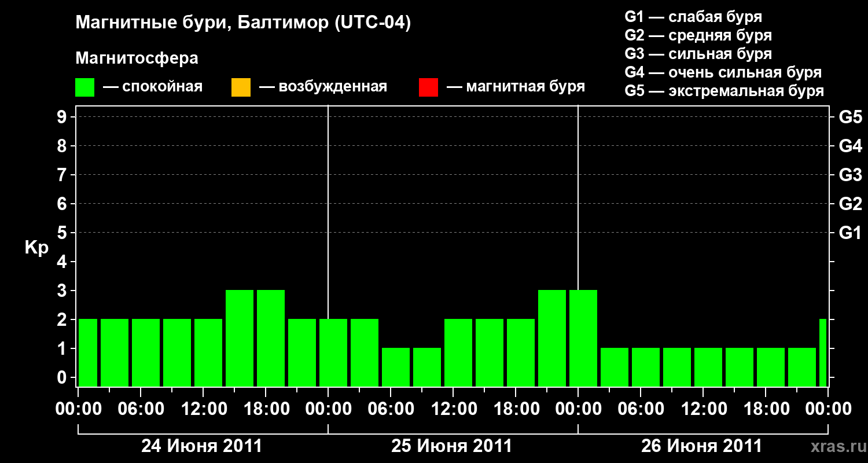
Task: Click the 'G4 — очень сильная буря' legend line
Action: [x=723, y=72]
